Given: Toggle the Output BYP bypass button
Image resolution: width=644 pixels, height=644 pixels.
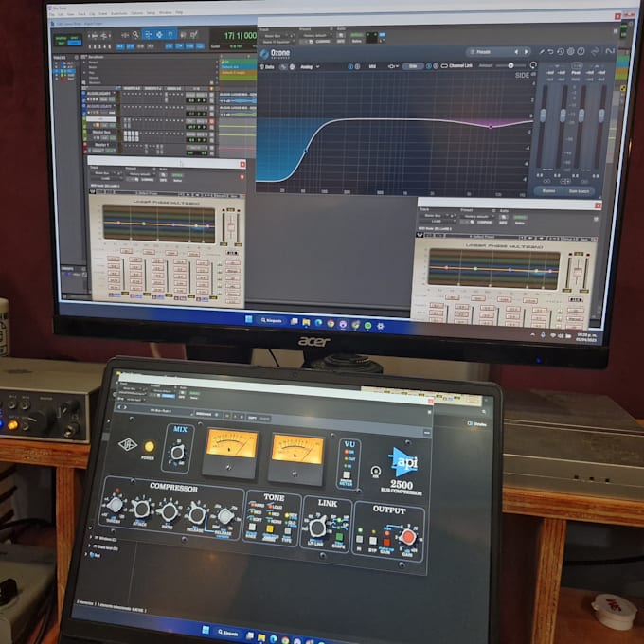Looking at the screenshot, I should (373, 541).
